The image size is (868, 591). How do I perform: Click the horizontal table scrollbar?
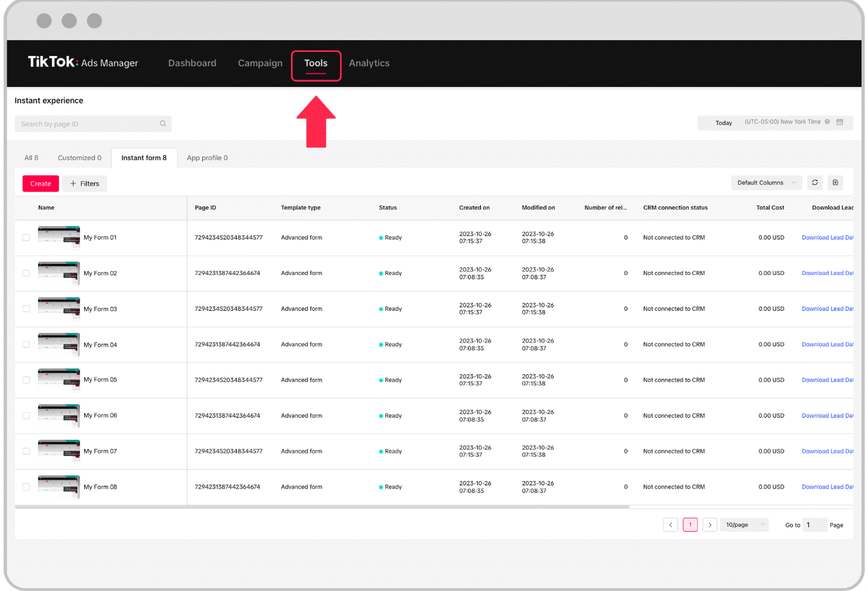(x=322, y=507)
